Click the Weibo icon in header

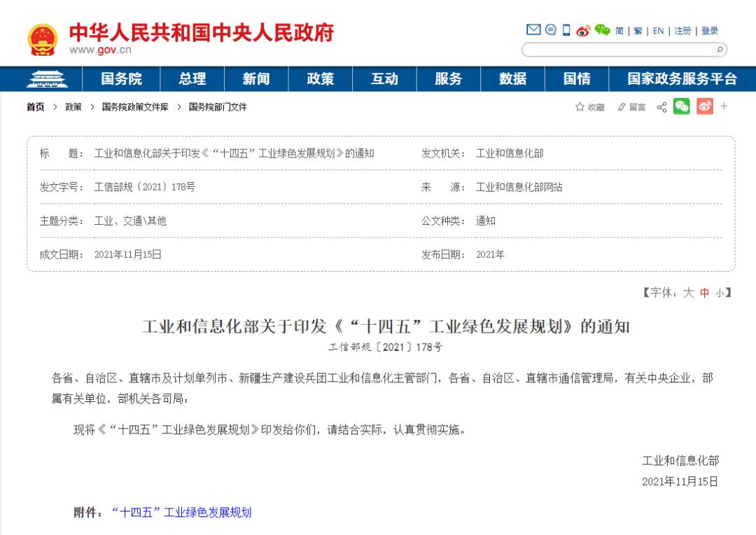coord(583,30)
